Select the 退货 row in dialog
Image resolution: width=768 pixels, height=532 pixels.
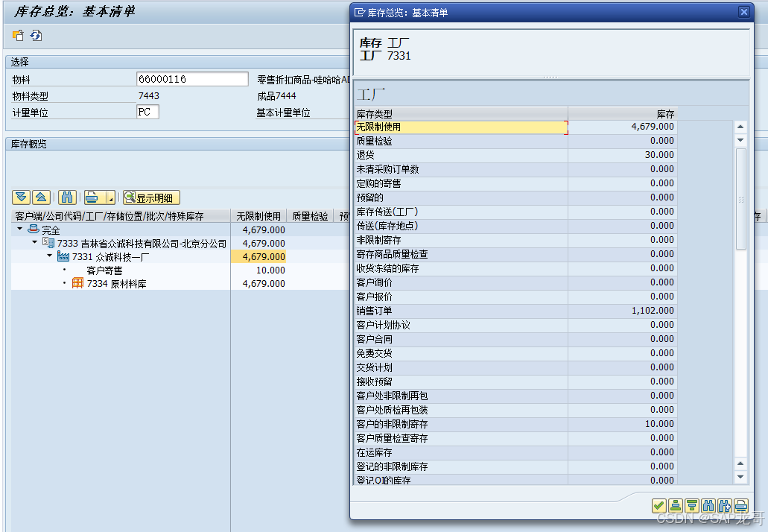515,155
